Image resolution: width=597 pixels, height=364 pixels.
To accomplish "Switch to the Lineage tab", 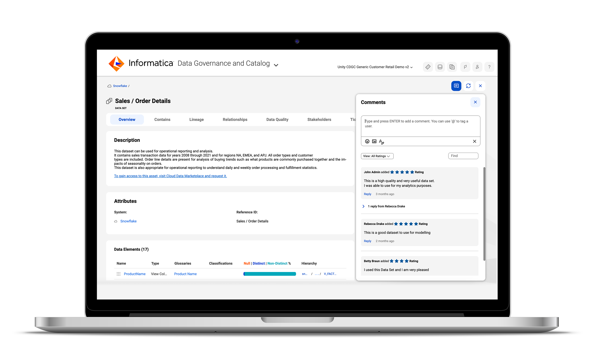I will pyautogui.click(x=197, y=119).
